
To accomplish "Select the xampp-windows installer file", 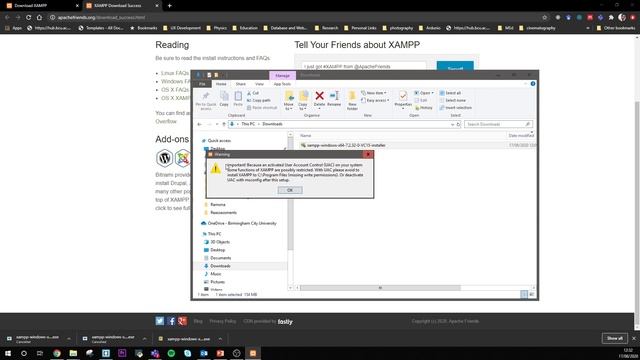I will 346,145.
